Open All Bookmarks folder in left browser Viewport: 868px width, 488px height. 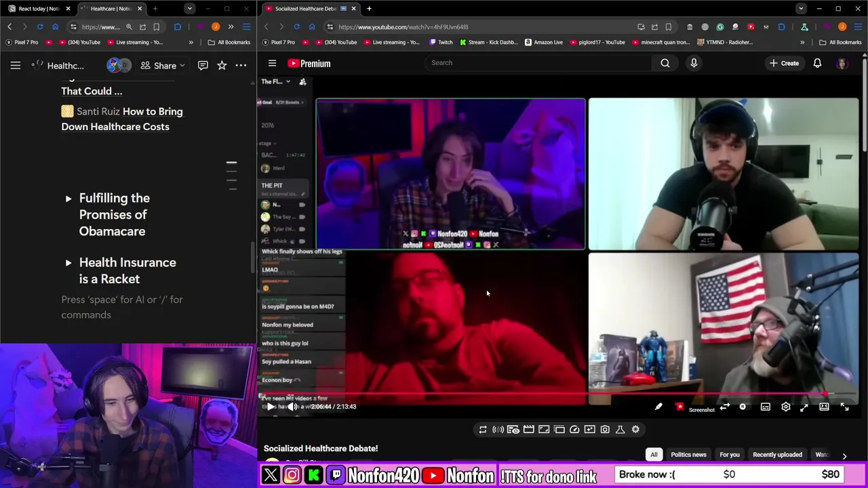pyautogui.click(x=229, y=42)
